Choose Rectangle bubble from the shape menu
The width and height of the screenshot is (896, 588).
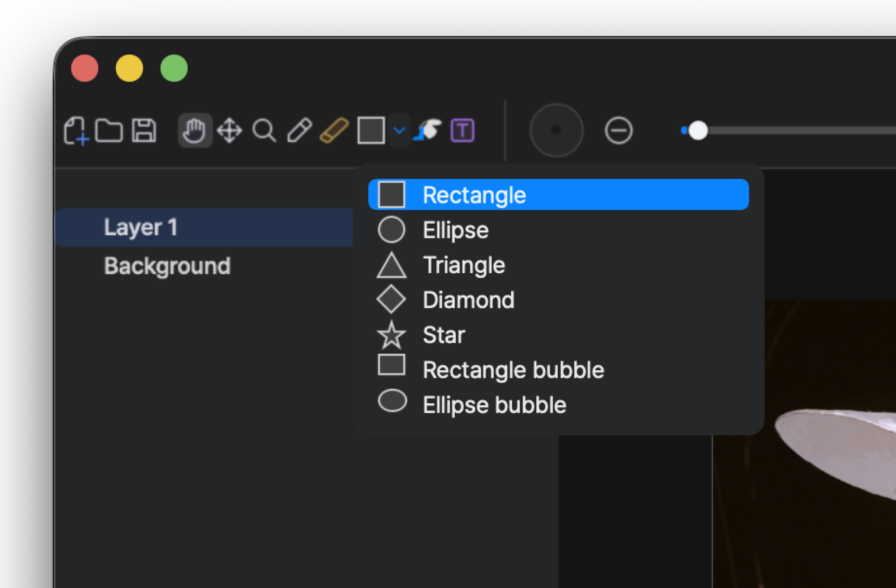pyautogui.click(x=558, y=370)
